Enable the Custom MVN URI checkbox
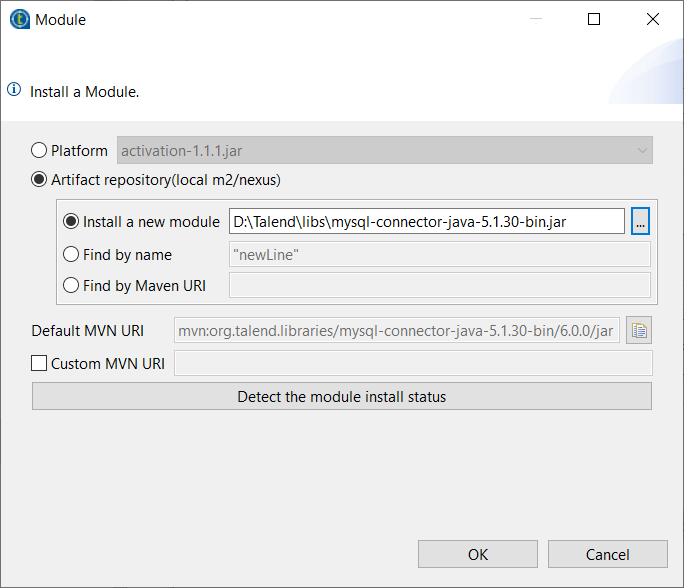 point(40,364)
